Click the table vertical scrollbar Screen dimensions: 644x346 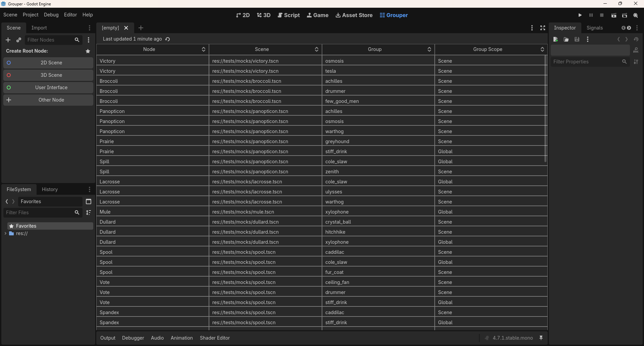pyautogui.click(x=545, y=109)
